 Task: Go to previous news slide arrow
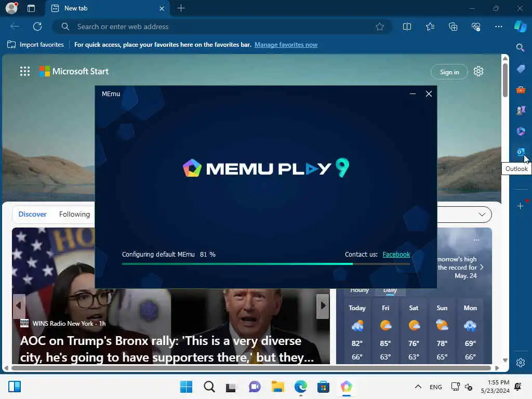pos(19,305)
